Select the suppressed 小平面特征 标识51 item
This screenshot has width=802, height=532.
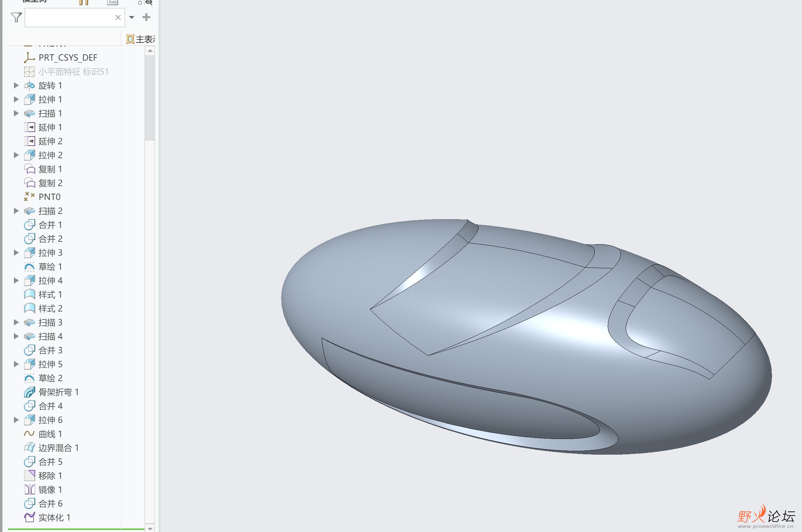(73, 71)
